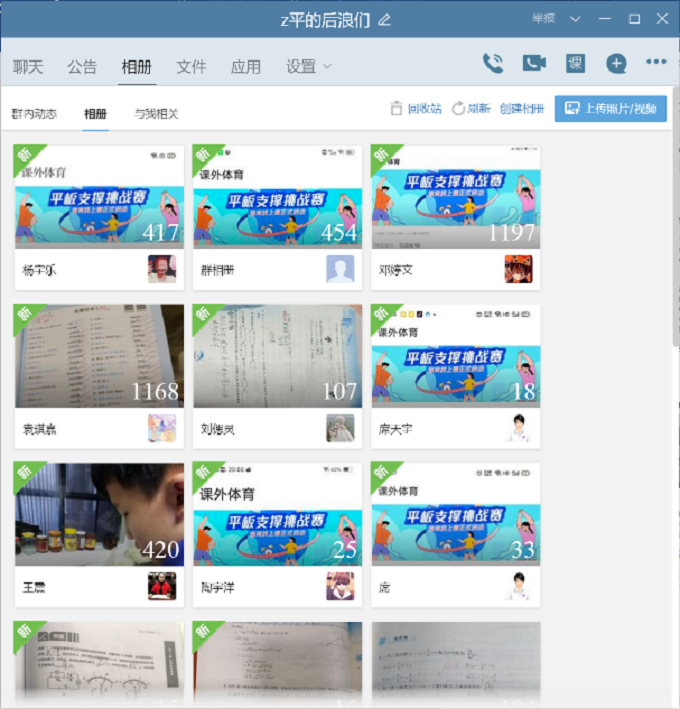This screenshot has height=709, width=680.
Task: Click 席大宇 avatar picture
Action: tap(518, 428)
